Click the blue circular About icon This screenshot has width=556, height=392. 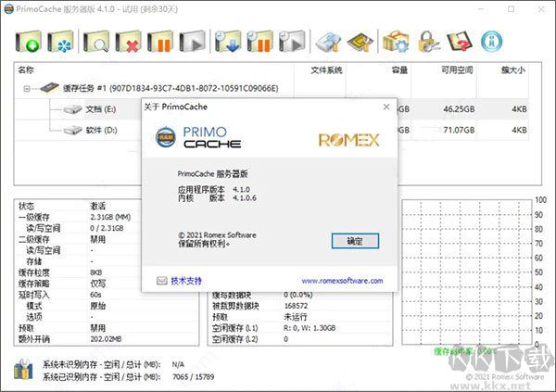(492, 42)
